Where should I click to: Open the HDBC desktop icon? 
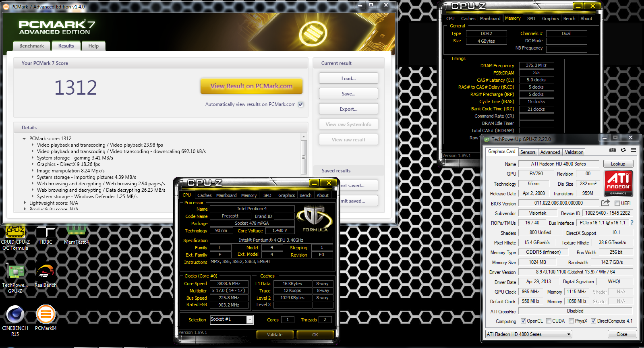(46, 235)
